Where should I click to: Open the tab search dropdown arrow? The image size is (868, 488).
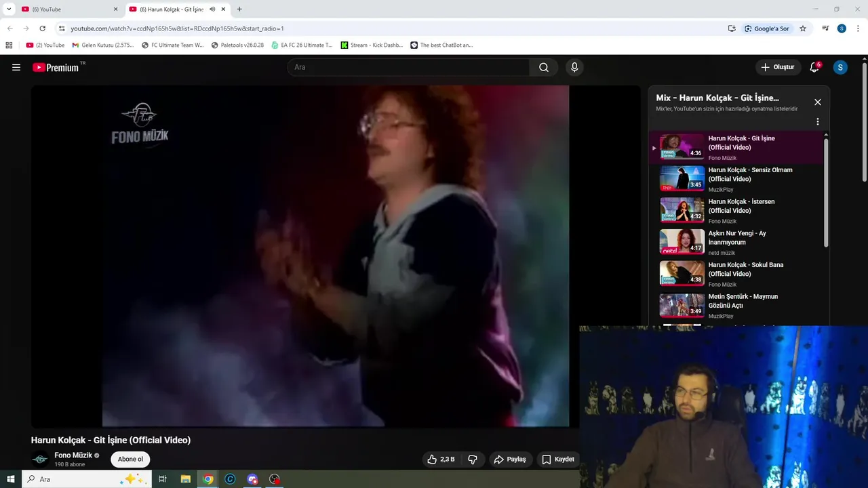pos(9,9)
